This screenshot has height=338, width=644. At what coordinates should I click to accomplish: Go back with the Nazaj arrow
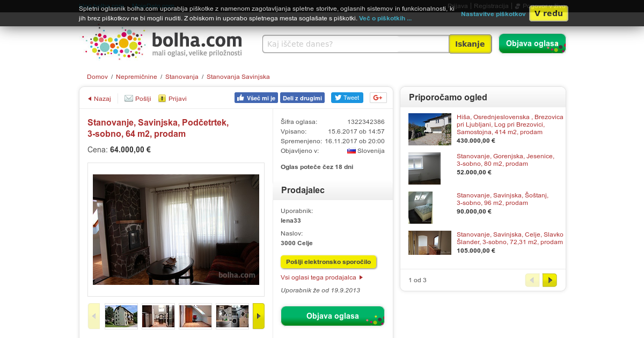pos(99,99)
